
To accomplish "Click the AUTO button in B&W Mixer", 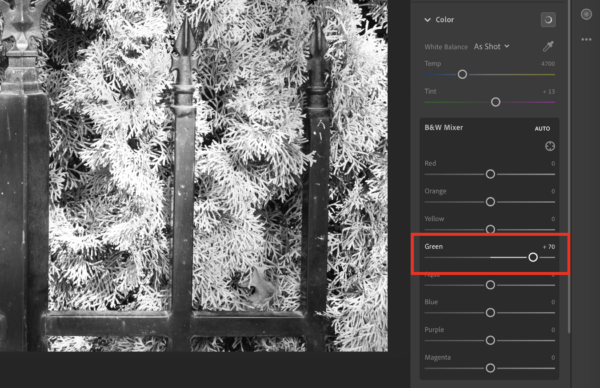I will (542, 129).
